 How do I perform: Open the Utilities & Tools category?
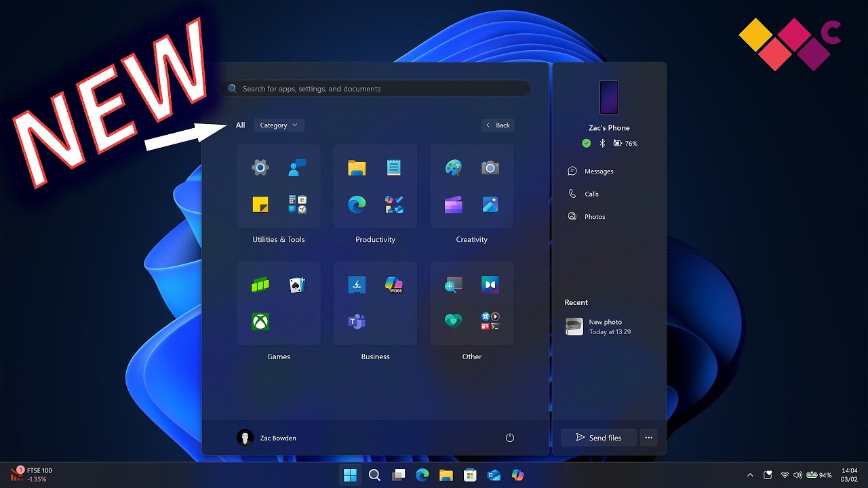pos(278,186)
